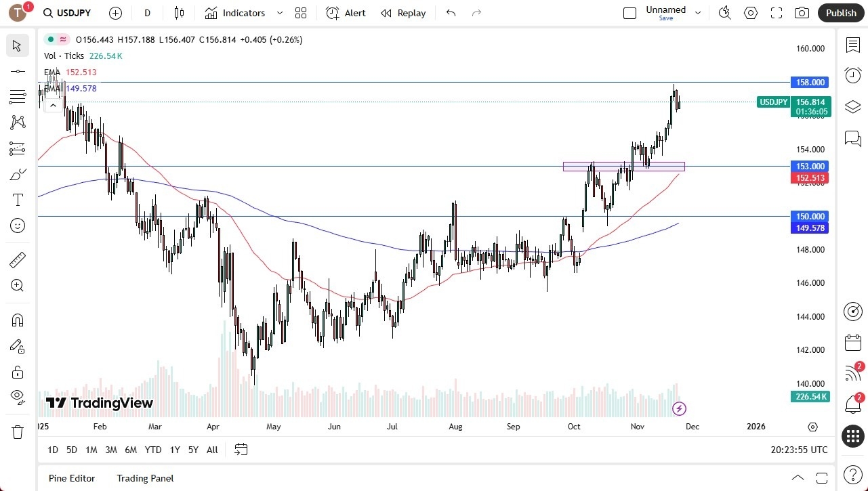The width and height of the screenshot is (868, 491).
Task: Hide all drawings with the eye icon
Action: pyautogui.click(x=17, y=397)
